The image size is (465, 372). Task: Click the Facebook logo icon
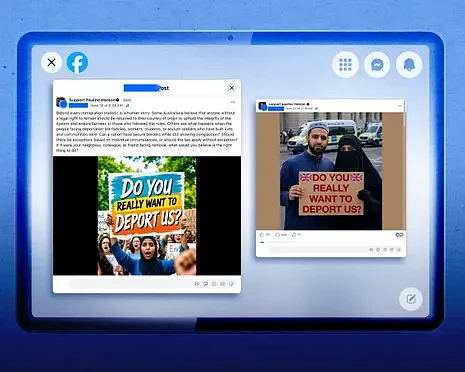(77, 62)
